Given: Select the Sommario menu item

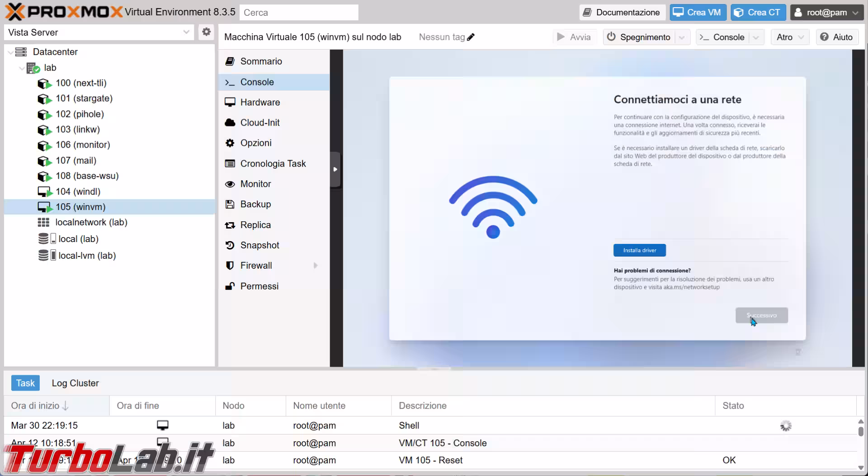Looking at the screenshot, I should pos(261,61).
